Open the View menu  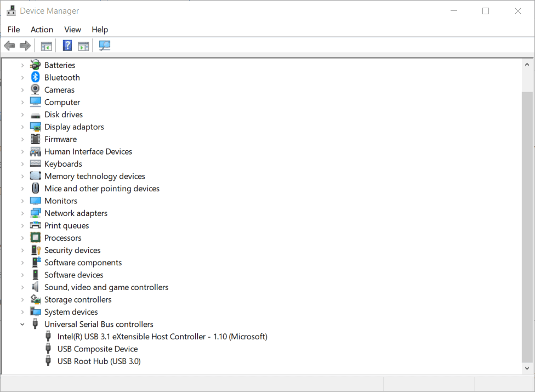[73, 30]
